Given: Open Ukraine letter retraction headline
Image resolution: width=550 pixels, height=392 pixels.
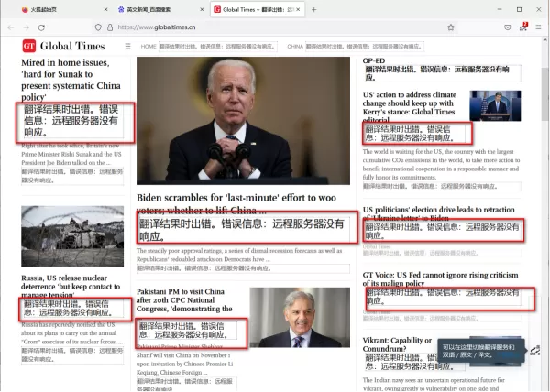Looking at the screenshot, I should pyautogui.click(x=438, y=213).
